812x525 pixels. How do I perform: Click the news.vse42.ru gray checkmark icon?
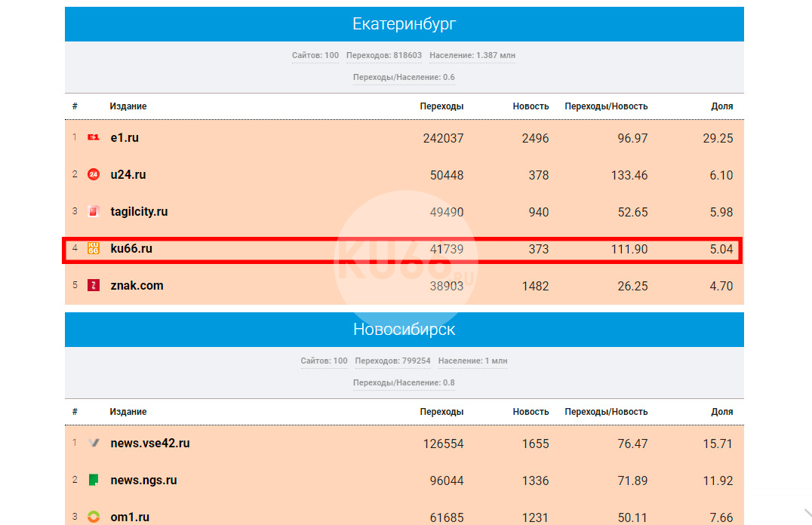tap(94, 443)
